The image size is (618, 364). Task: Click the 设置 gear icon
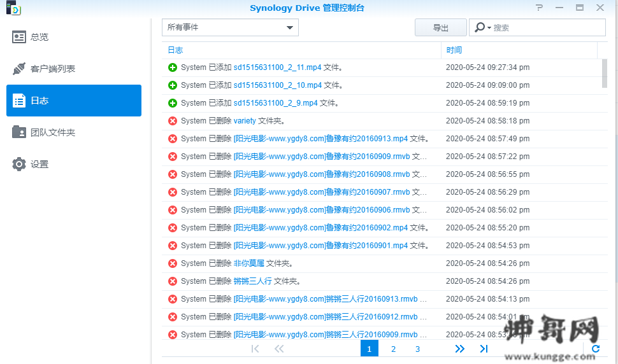19,164
